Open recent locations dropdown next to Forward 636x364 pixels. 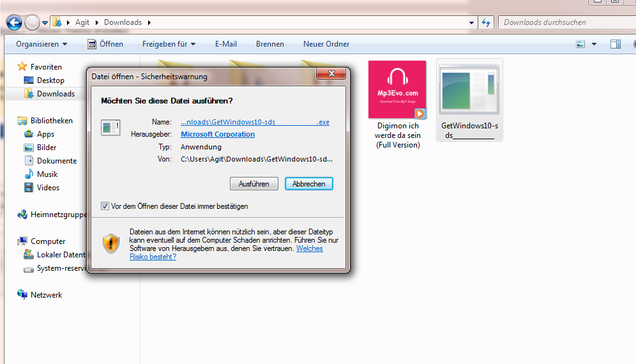point(45,23)
